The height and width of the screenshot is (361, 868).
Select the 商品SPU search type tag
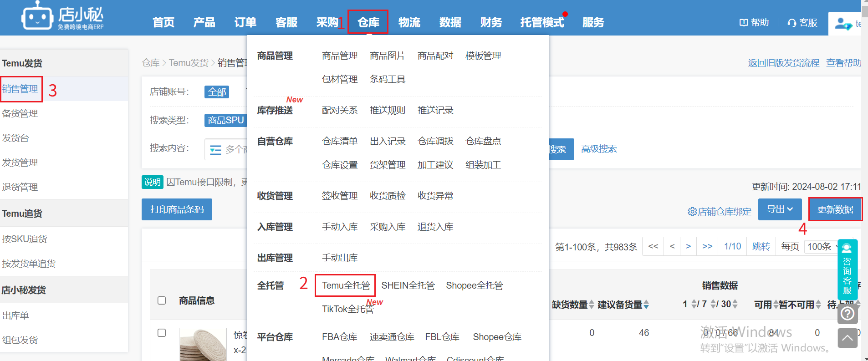point(226,120)
